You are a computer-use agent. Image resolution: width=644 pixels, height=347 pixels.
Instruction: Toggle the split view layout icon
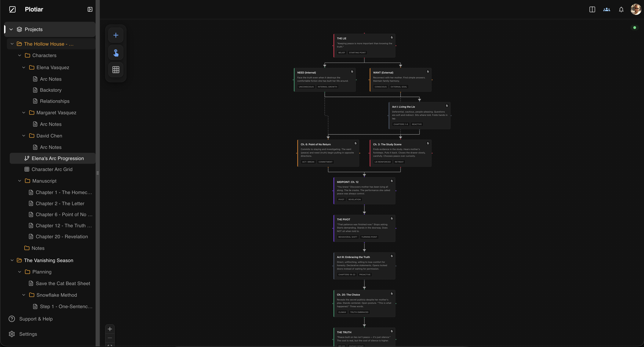(x=592, y=10)
